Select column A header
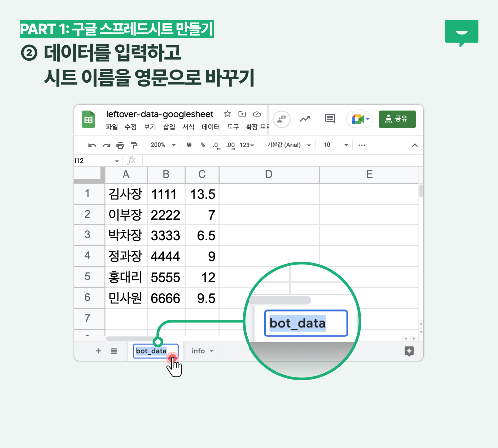 (x=126, y=175)
